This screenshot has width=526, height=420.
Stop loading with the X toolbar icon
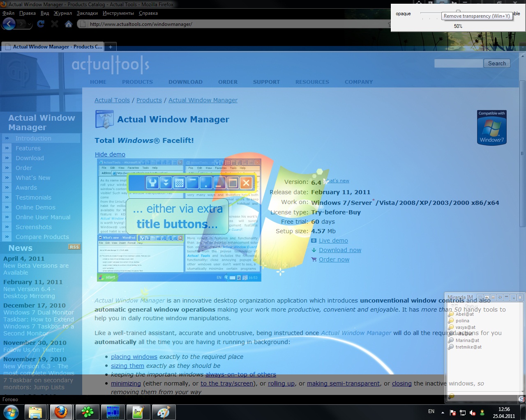(54, 24)
